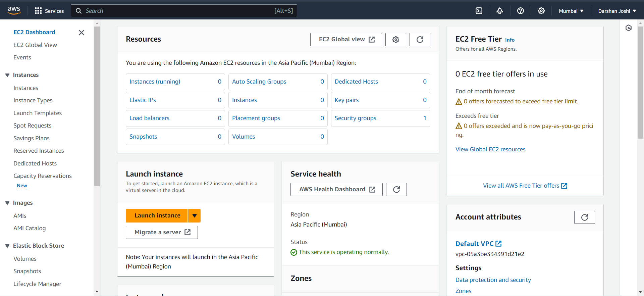
Task: Refresh the Account attributes panel
Action: click(585, 217)
